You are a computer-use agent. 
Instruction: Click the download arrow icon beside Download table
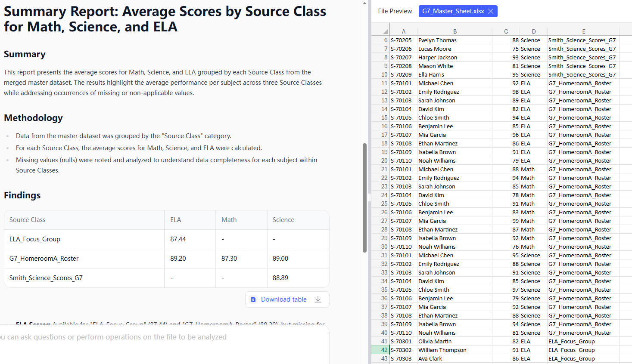tap(318, 299)
